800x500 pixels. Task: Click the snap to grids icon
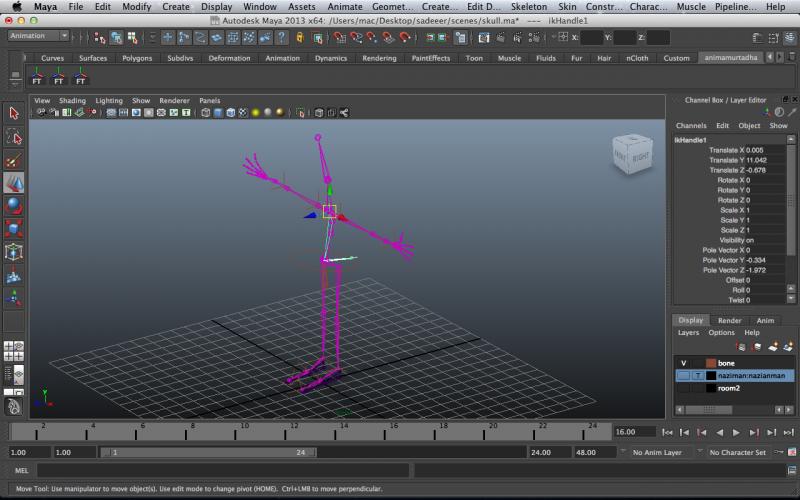pyautogui.click(x=340, y=38)
